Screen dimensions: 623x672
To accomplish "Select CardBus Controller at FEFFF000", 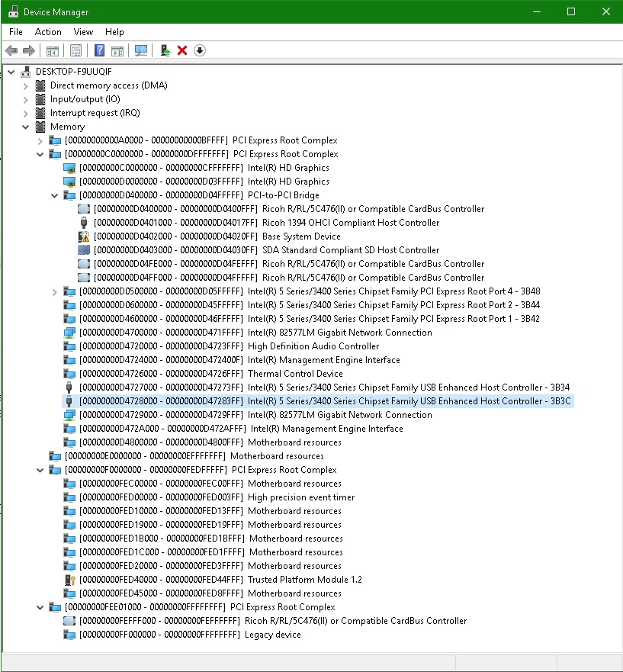I will click(273, 621).
